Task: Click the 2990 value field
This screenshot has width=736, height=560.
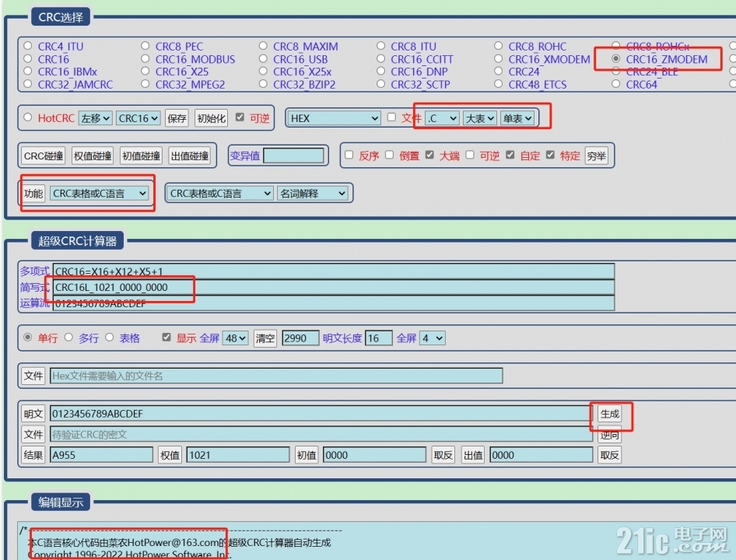Action: (x=300, y=338)
